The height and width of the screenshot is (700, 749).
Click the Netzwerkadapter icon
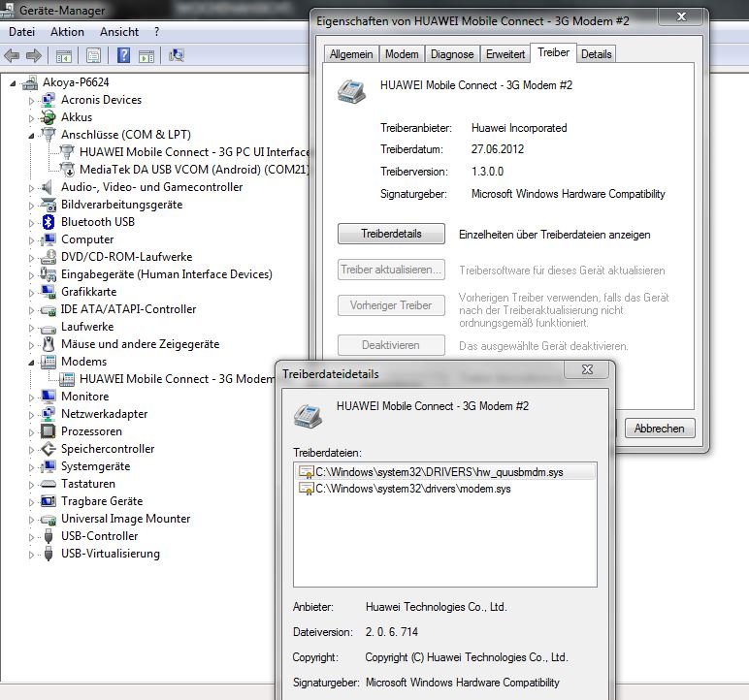tap(49, 414)
